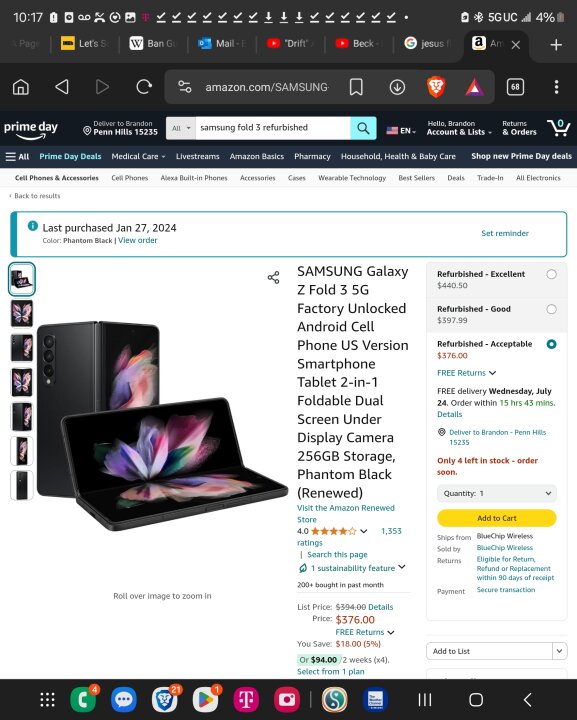
Task: Select Refurbished - Good radio option
Action: coord(551,309)
